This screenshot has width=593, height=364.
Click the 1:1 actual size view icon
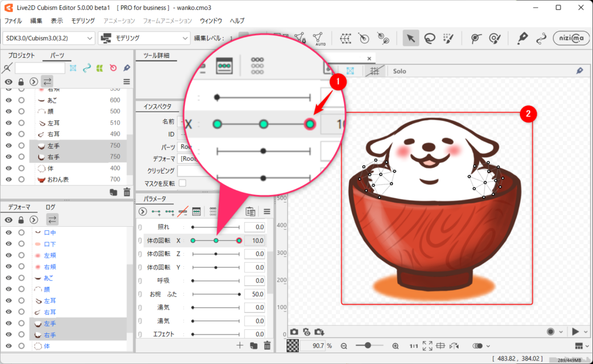[413, 346]
